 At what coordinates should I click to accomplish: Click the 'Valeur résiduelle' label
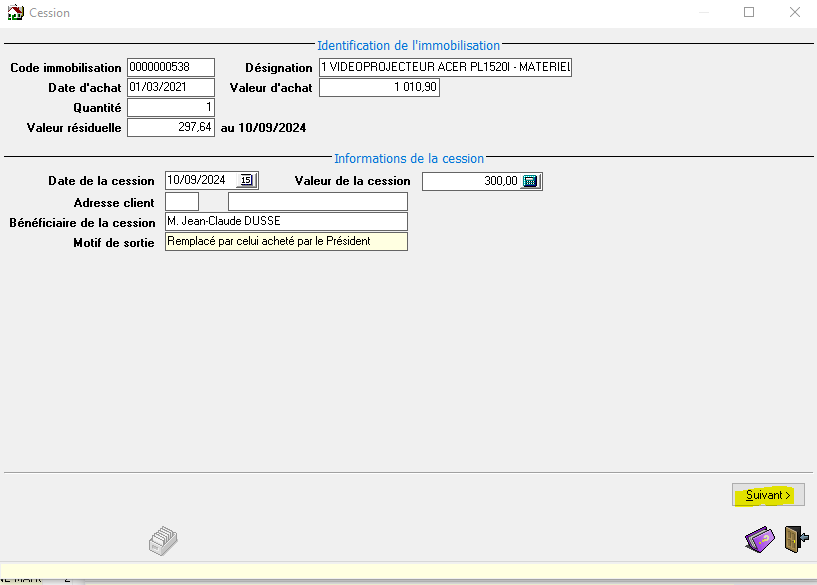point(74,128)
